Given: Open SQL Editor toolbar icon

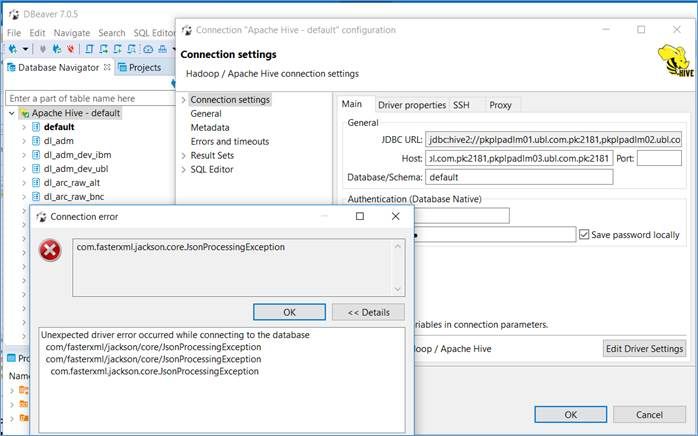Looking at the screenshot, I should 89,49.
